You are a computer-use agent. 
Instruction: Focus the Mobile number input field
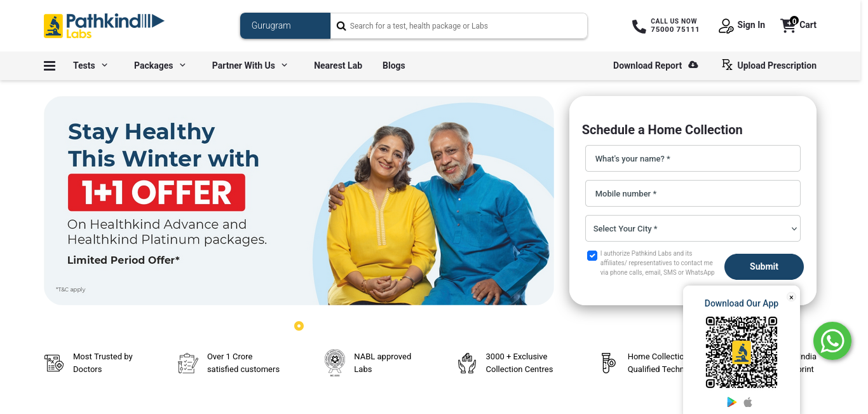click(693, 193)
